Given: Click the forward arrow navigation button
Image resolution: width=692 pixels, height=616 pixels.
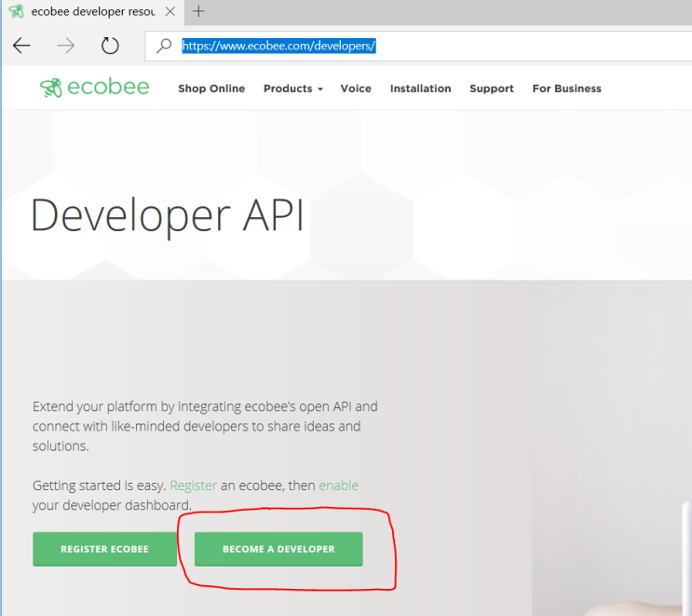Looking at the screenshot, I should coord(65,46).
